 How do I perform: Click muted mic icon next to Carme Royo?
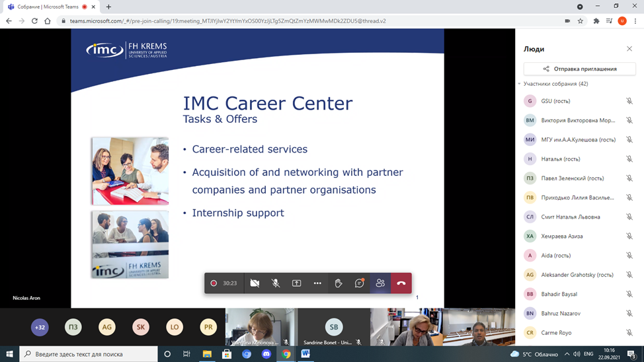pyautogui.click(x=629, y=332)
